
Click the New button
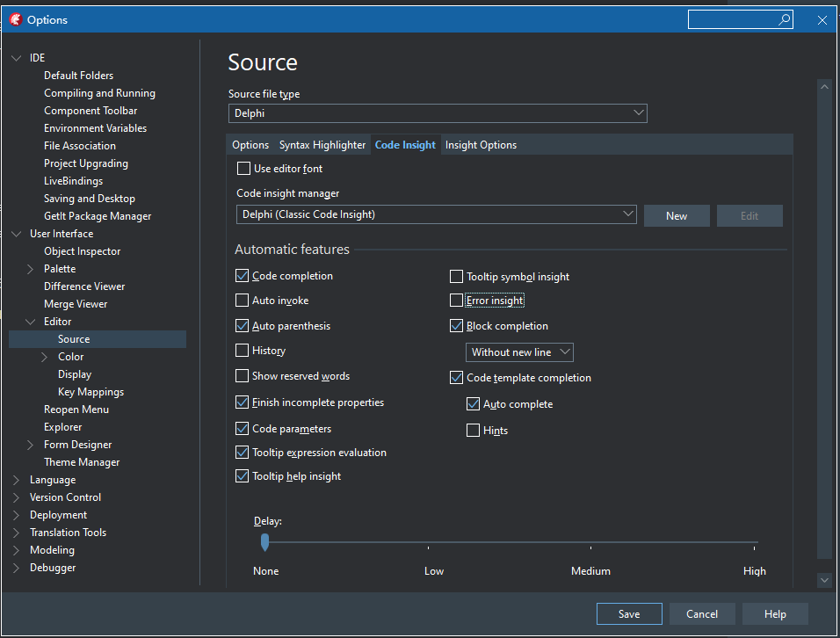677,216
